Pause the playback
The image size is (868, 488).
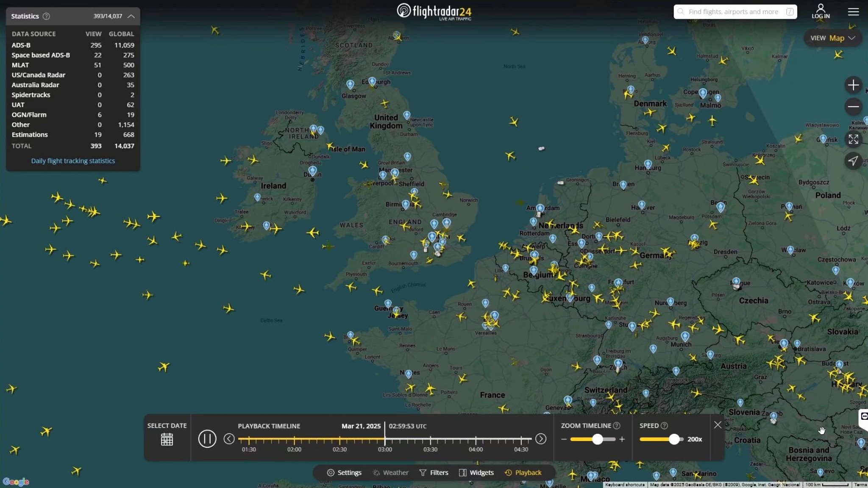207,439
